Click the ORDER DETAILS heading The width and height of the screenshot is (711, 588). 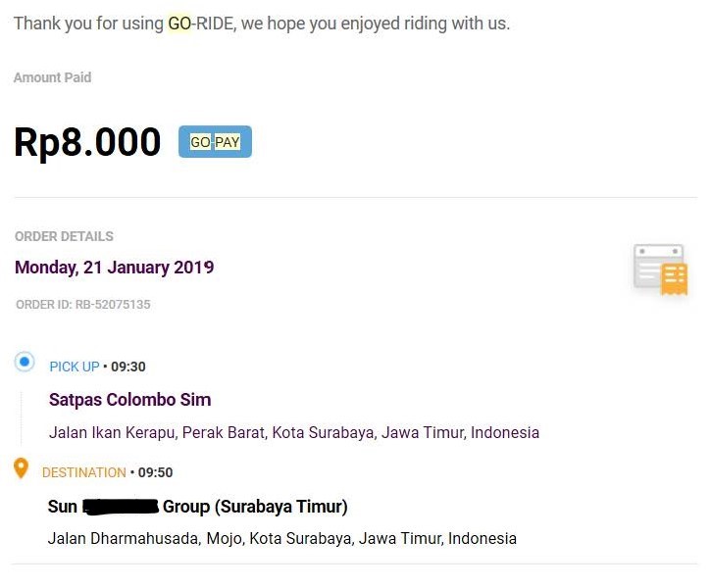pos(64,236)
